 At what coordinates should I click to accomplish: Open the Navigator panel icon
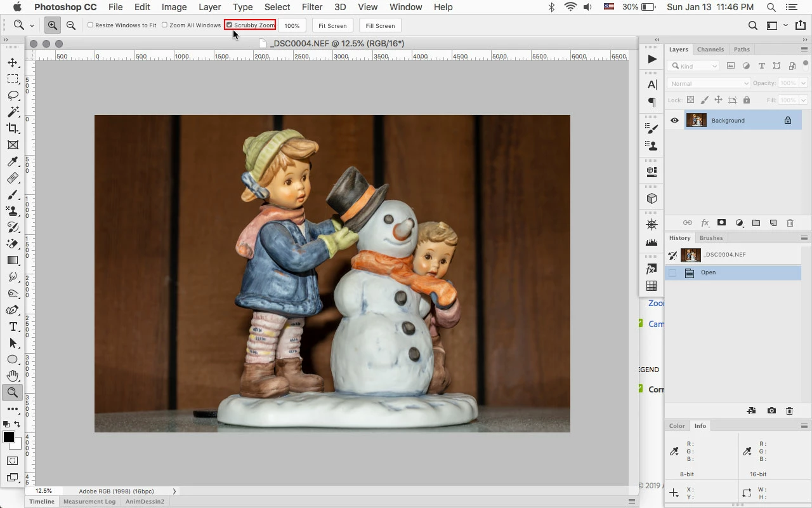(652, 224)
